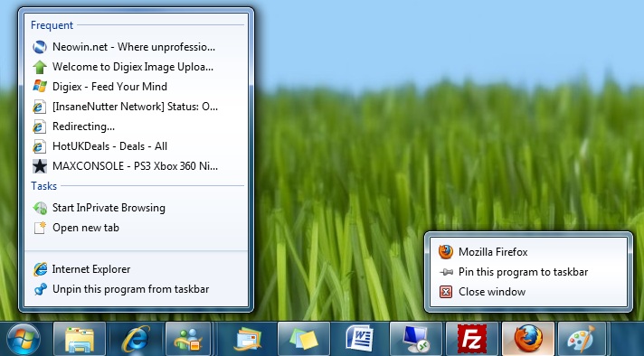This screenshot has width=644, height=356.
Task: Open Paint from the taskbar
Action: 582,339
